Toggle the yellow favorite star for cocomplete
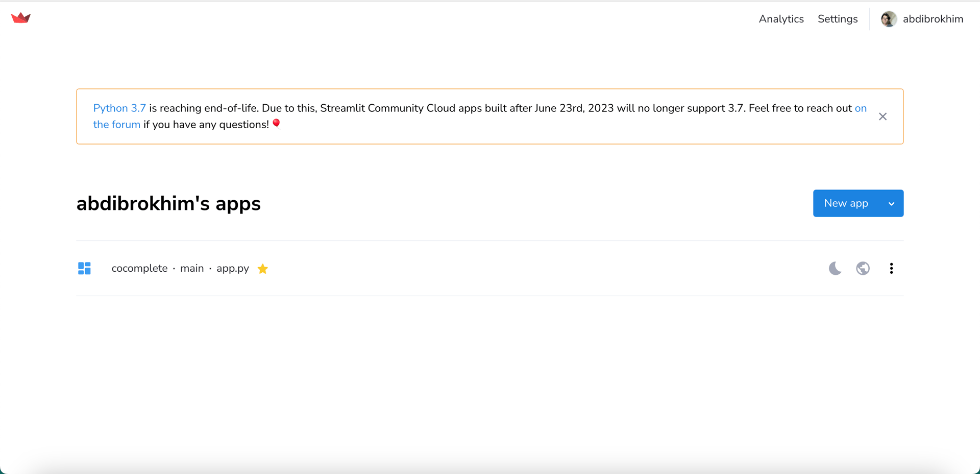 [262, 269]
